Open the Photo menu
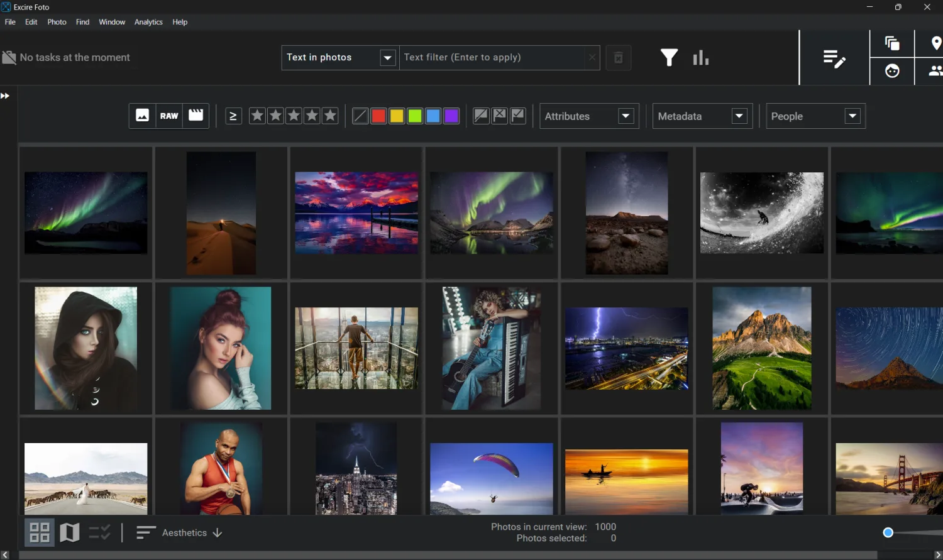The image size is (943, 560). [x=57, y=22]
